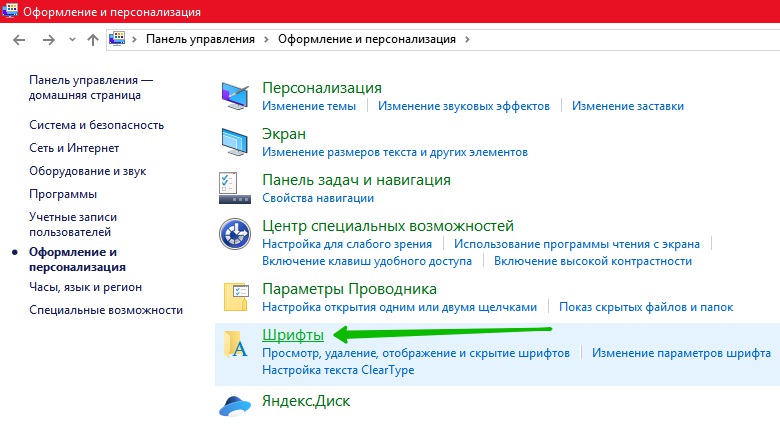Viewport: 780px width, 436px height.
Task: Open Панель задач и навигация heading
Action: coord(356,180)
